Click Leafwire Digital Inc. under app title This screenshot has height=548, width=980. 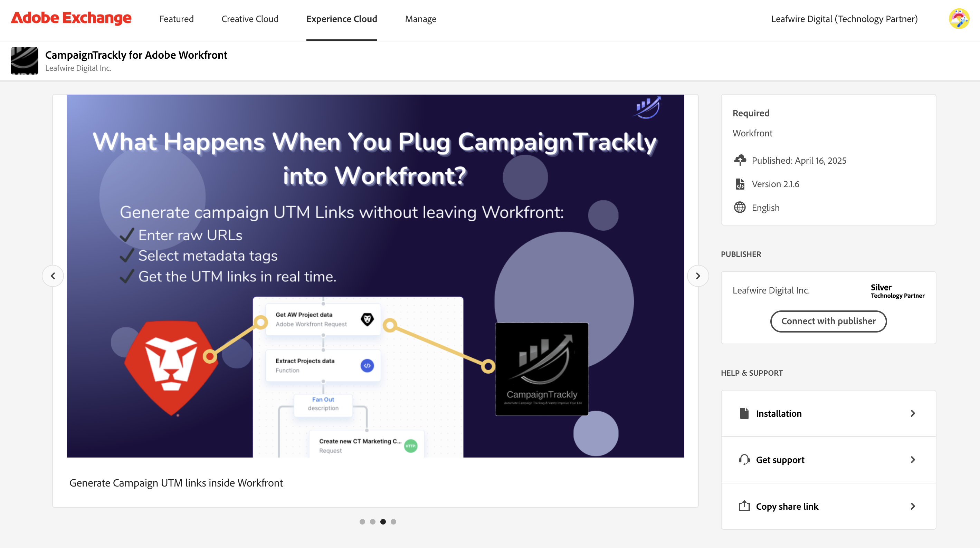point(78,68)
